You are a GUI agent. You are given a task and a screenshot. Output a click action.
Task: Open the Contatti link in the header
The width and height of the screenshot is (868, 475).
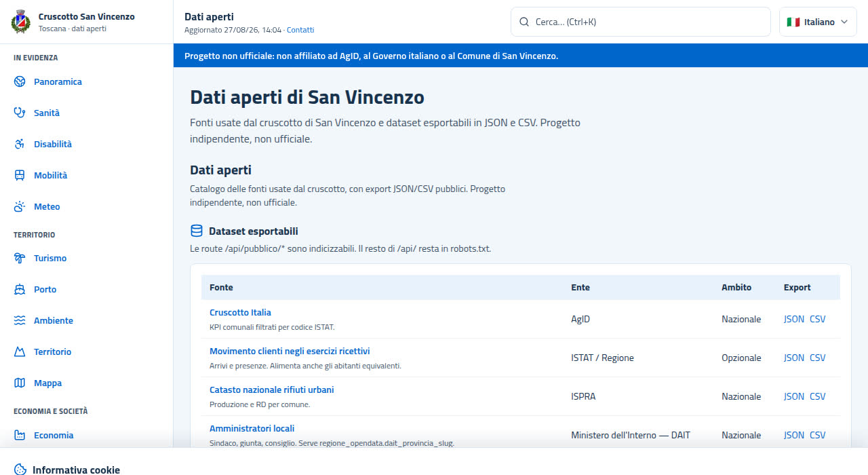point(300,30)
